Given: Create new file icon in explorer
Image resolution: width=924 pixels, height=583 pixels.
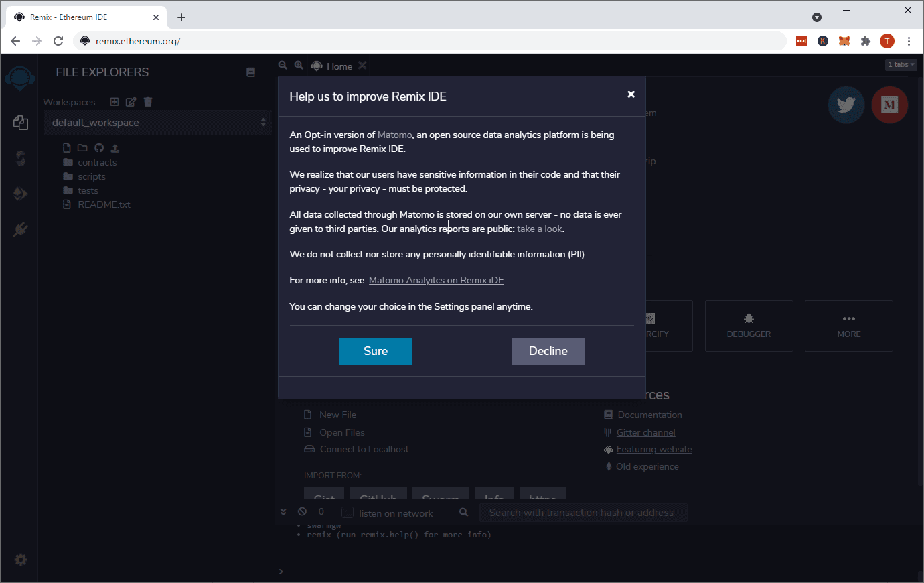Looking at the screenshot, I should click(x=66, y=148).
